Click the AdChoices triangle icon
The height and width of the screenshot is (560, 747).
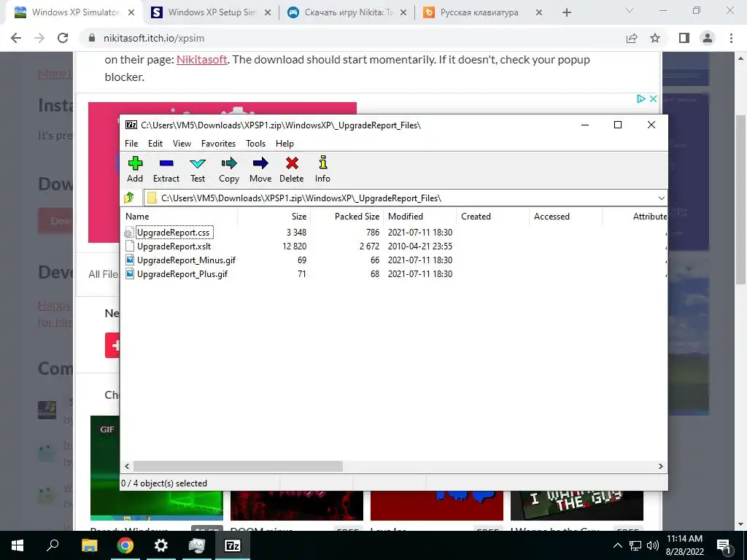[641, 98]
